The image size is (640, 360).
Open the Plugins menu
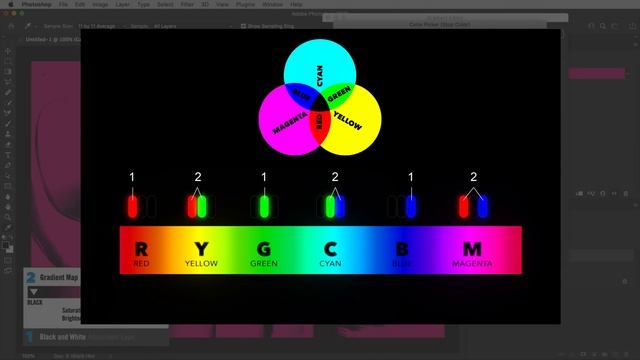point(245,4)
